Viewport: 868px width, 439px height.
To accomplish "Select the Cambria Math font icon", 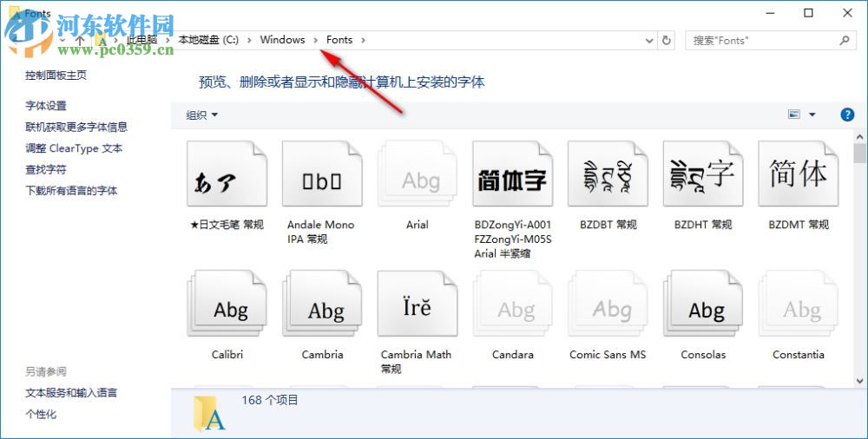I will coord(418,304).
